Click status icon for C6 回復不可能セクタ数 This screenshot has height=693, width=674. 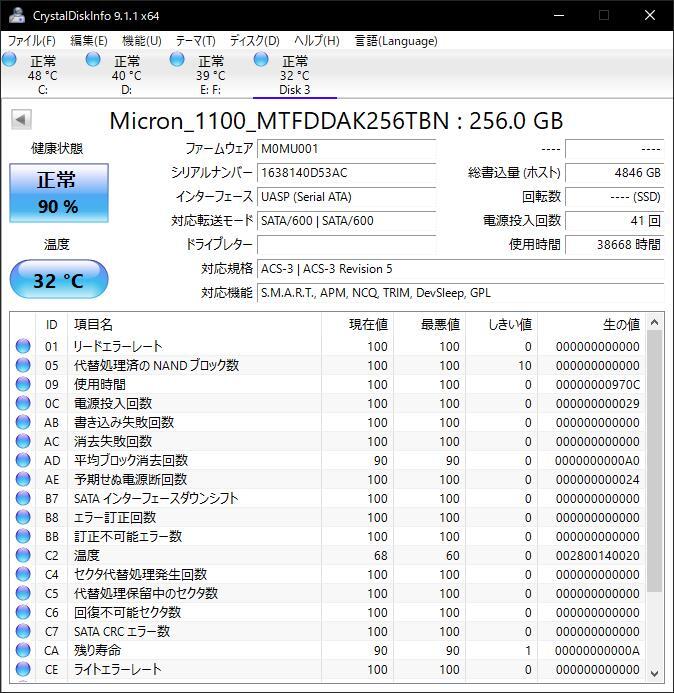click(x=23, y=612)
